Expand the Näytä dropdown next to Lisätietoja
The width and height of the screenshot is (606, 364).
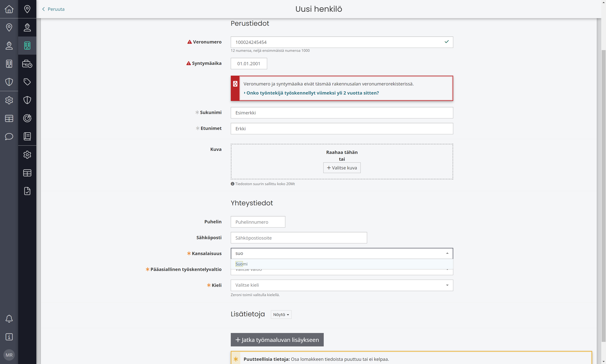tap(281, 314)
